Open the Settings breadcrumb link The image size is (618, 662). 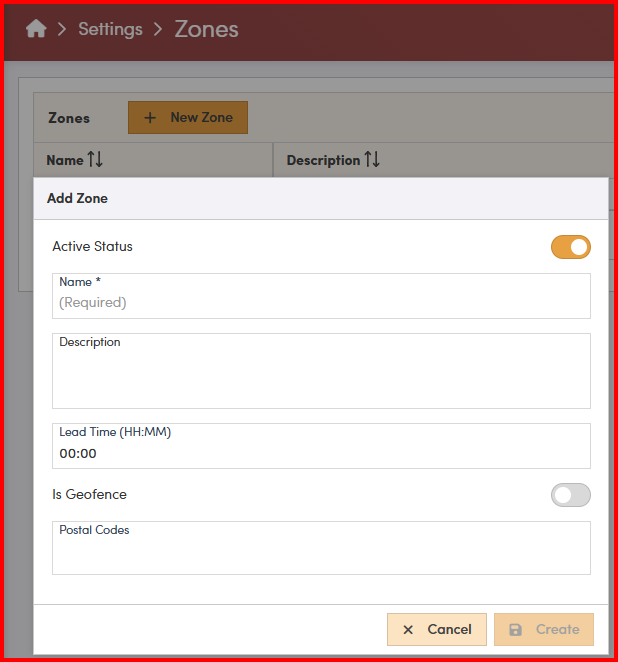tap(110, 29)
